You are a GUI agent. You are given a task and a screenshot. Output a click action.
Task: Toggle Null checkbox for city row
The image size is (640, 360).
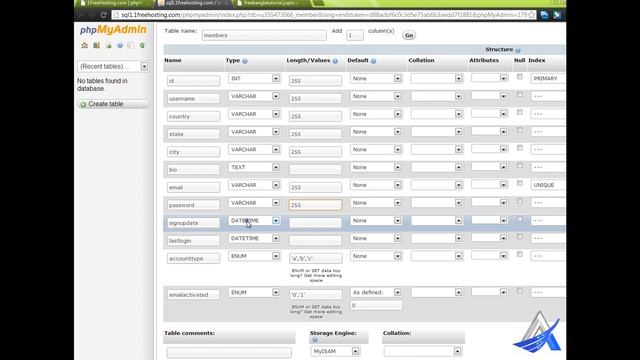coord(520,148)
